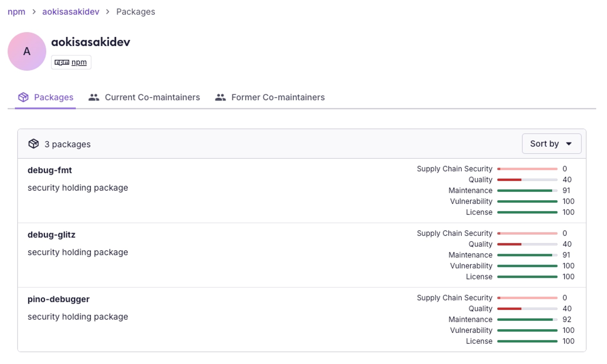607x364 pixels.
Task: Switch to Former Co-maintainers tab
Action: coord(278,97)
